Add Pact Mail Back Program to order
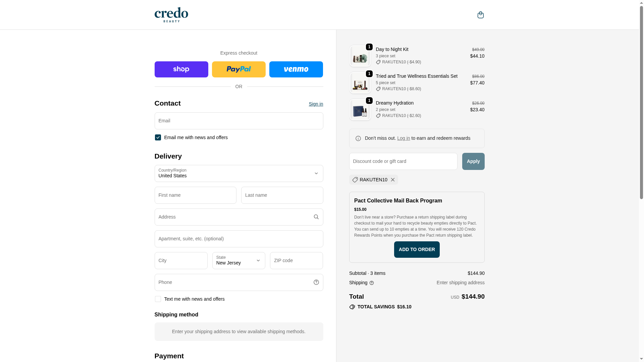 417,249
